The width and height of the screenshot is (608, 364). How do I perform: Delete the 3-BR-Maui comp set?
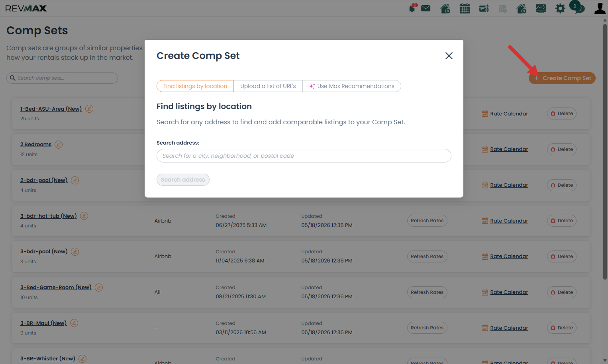[562, 328]
